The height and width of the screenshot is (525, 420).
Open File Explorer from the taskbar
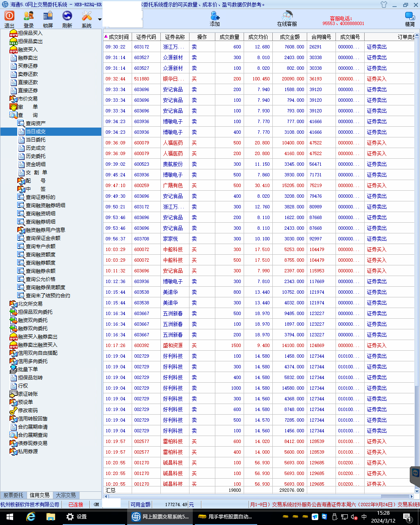[50, 517]
